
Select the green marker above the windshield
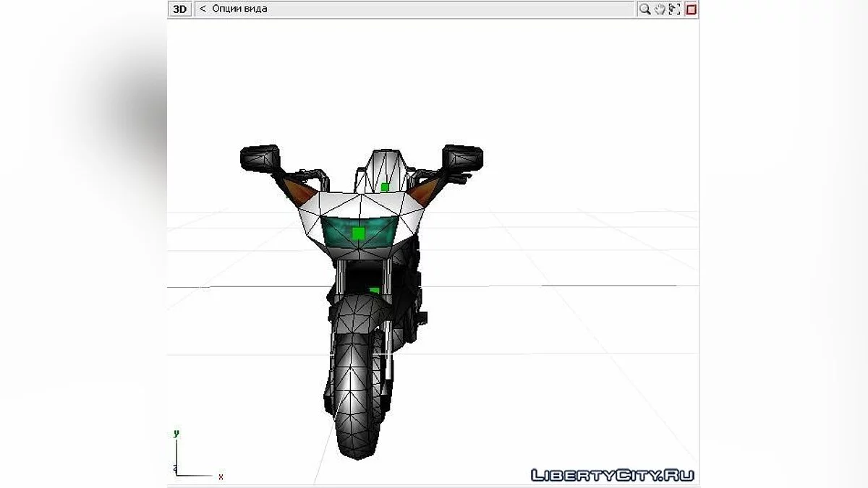(384, 187)
